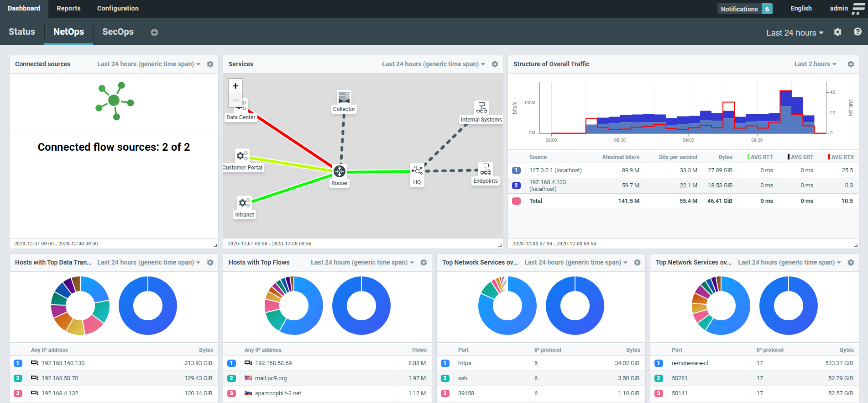The image size is (868, 403).
Task: Zoom in on the Services map
Action: [x=235, y=86]
